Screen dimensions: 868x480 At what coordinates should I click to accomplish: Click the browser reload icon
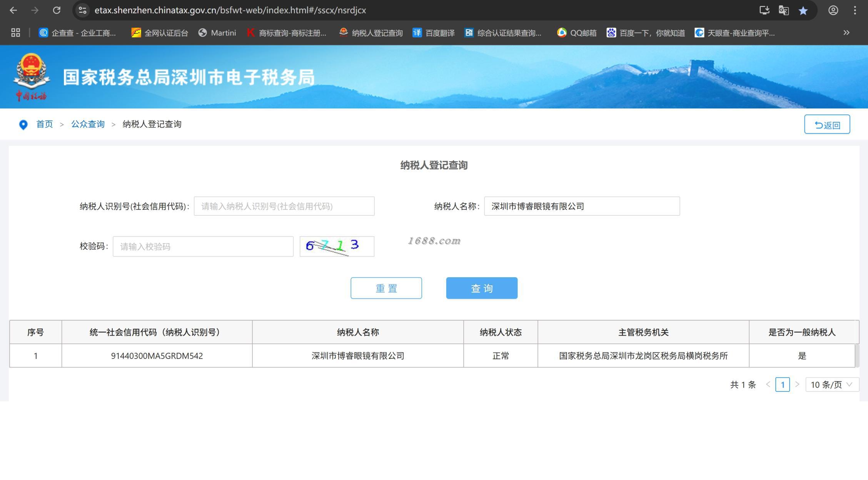click(57, 10)
